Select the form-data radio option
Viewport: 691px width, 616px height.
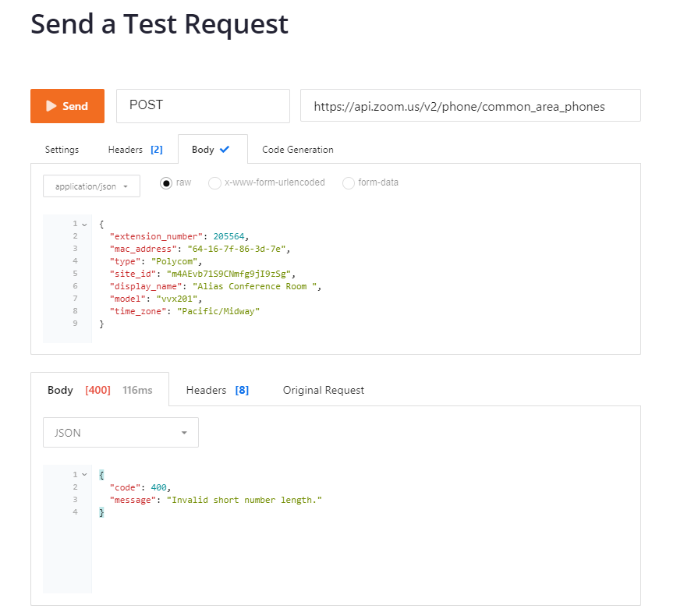click(x=349, y=183)
